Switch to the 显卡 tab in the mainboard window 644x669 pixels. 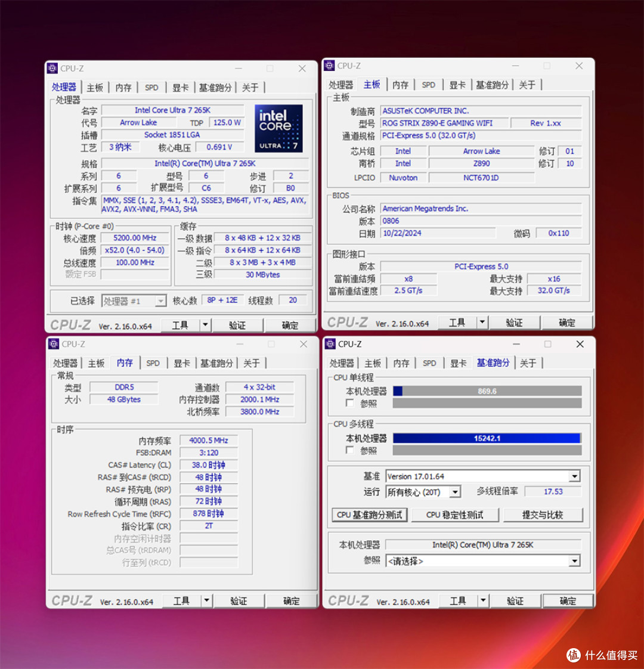pyautogui.click(x=457, y=85)
